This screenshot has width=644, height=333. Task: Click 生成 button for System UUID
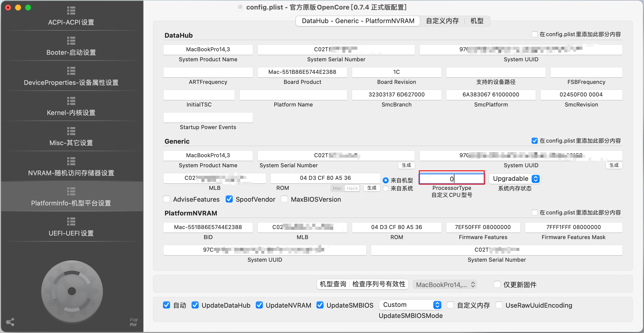click(614, 165)
